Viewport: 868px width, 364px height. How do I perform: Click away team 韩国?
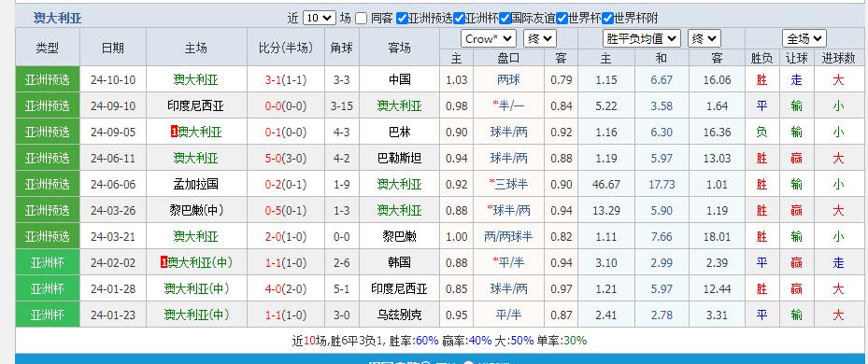pos(399,263)
